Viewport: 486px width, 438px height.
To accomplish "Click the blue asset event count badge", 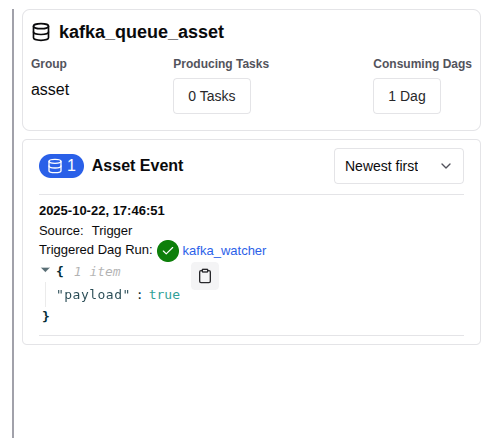I will 61,166.
